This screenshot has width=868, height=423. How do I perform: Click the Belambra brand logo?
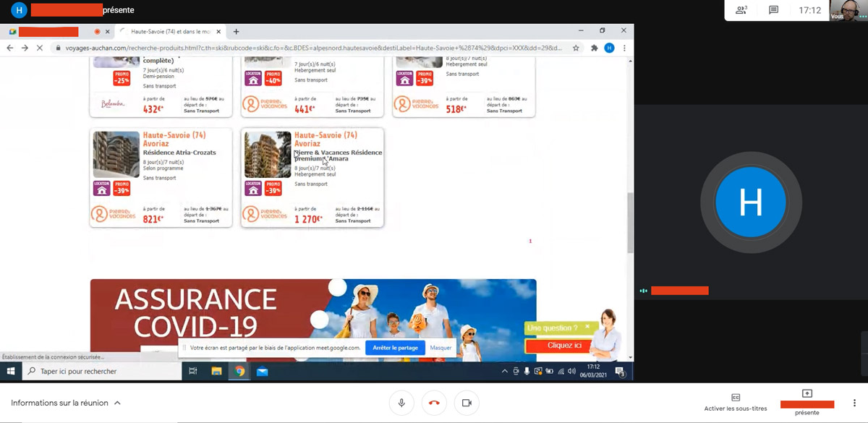[x=113, y=104]
